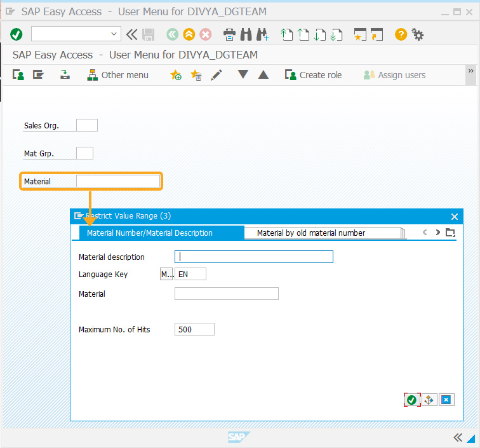Click the Move Favorites Down triangle
This screenshot has width=480, height=448.
pos(243,74)
